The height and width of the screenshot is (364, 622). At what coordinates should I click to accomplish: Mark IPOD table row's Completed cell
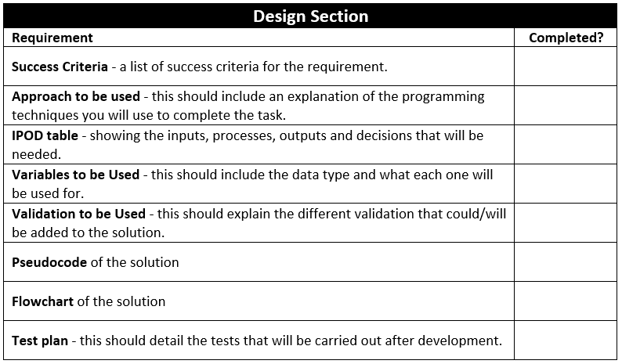tap(566, 145)
